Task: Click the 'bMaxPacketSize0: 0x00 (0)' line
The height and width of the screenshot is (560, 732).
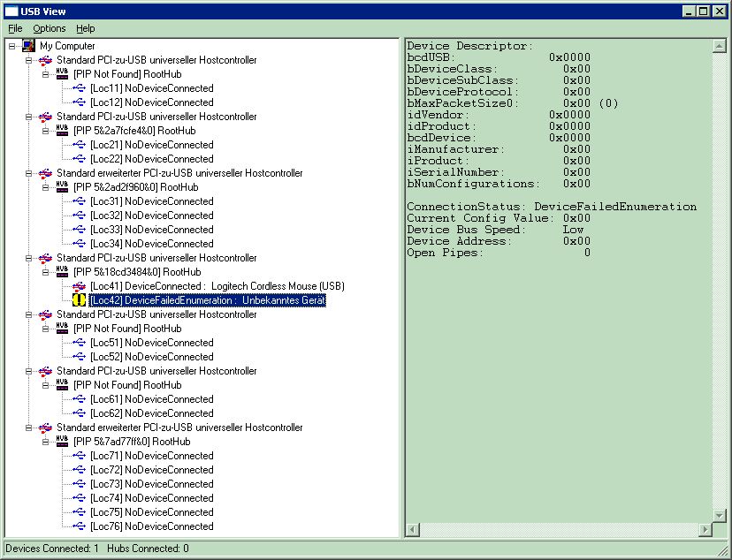Action: pyautogui.click(x=513, y=103)
